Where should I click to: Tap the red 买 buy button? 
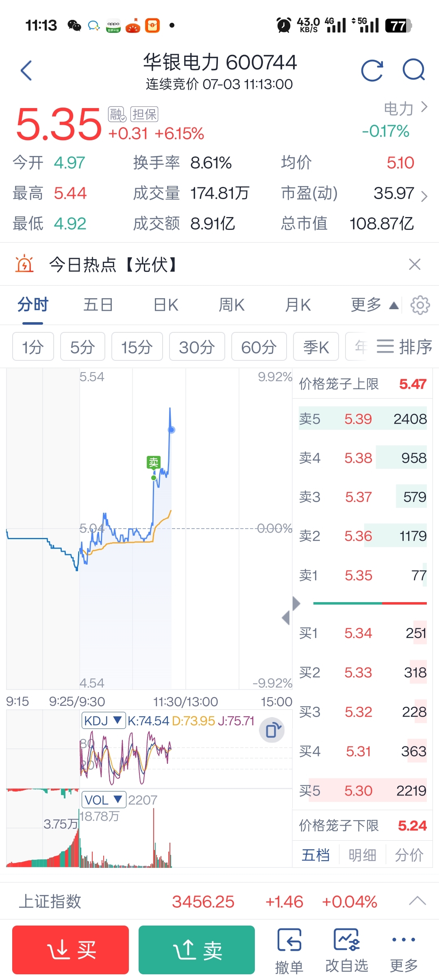(70, 950)
